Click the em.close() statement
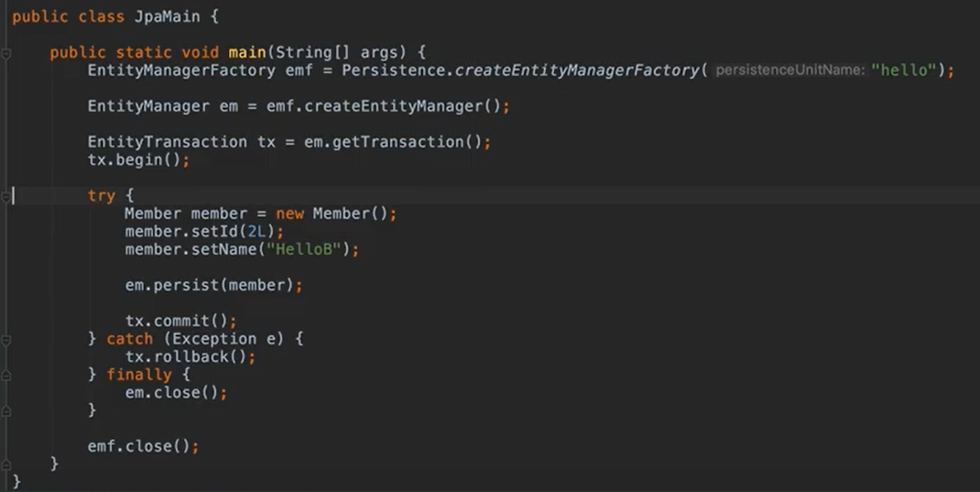Screen dimensions: 980x492 click(x=176, y=393)
